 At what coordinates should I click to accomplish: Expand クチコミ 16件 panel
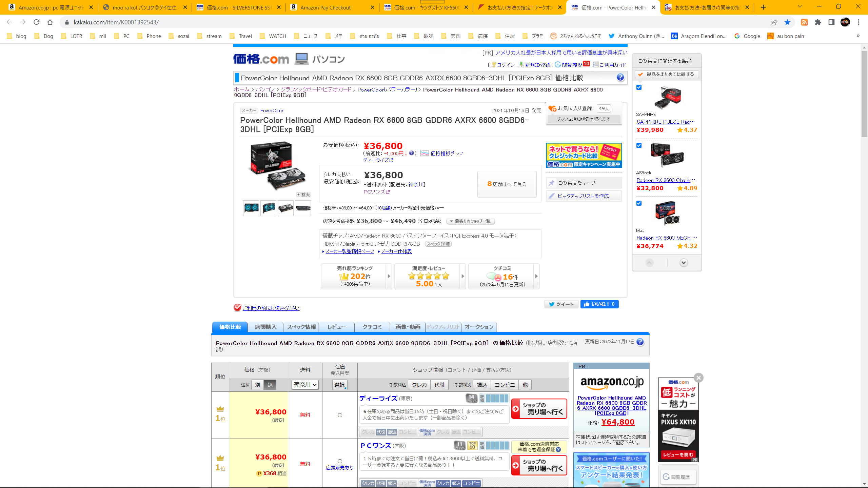point(504,276)
